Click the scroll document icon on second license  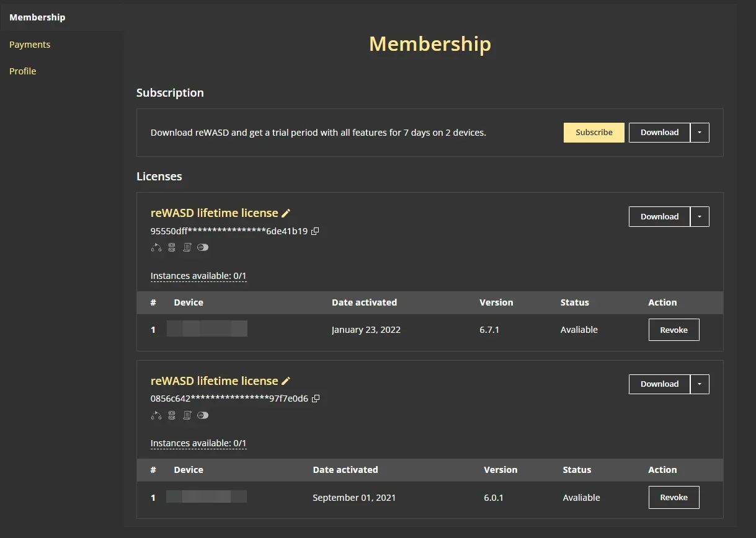187,415
